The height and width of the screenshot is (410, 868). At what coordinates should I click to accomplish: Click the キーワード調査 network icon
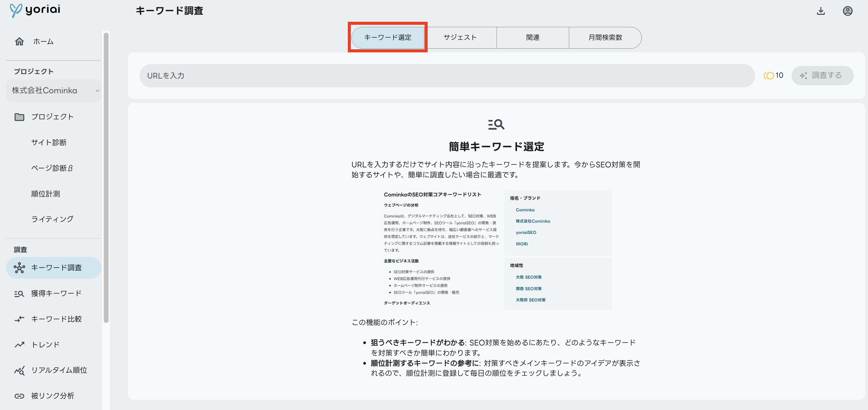pyautogui.click(x=19, y=268)
